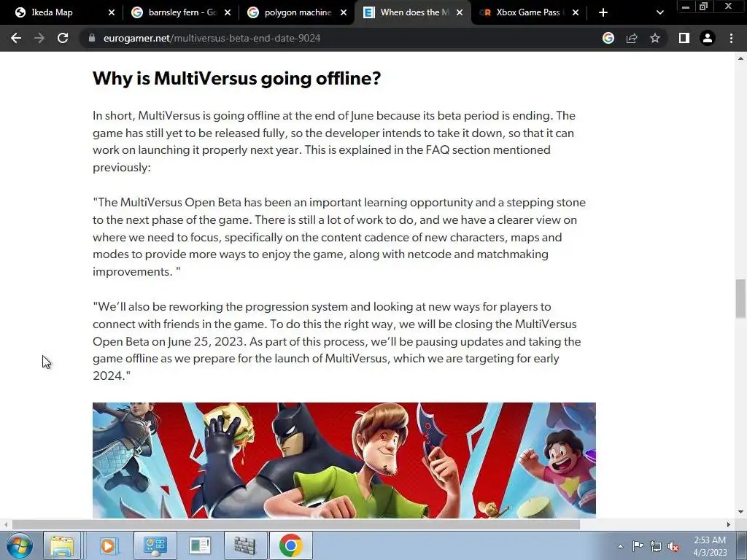The image size is (747, 560).
Task: Open the brick wall taskbar icon
Action: pos(245,545)
